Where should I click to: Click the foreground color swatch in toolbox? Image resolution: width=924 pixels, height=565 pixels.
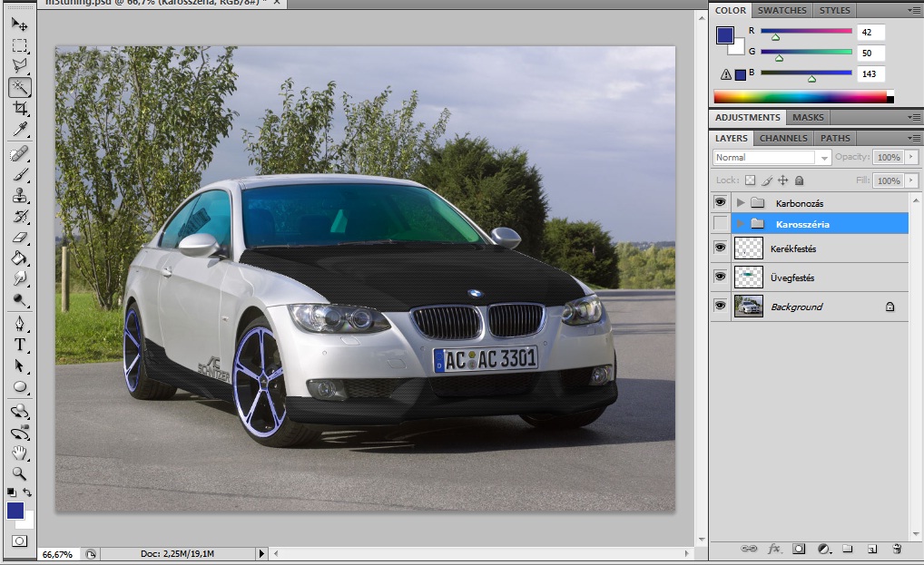pyautogui.click(x=15, y=511)
